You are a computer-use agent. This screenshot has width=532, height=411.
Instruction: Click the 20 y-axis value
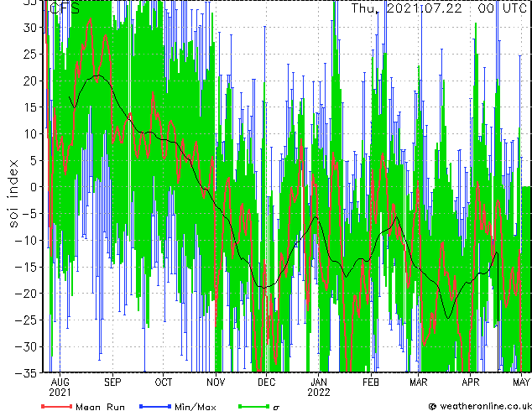click(x=30, y=81)
